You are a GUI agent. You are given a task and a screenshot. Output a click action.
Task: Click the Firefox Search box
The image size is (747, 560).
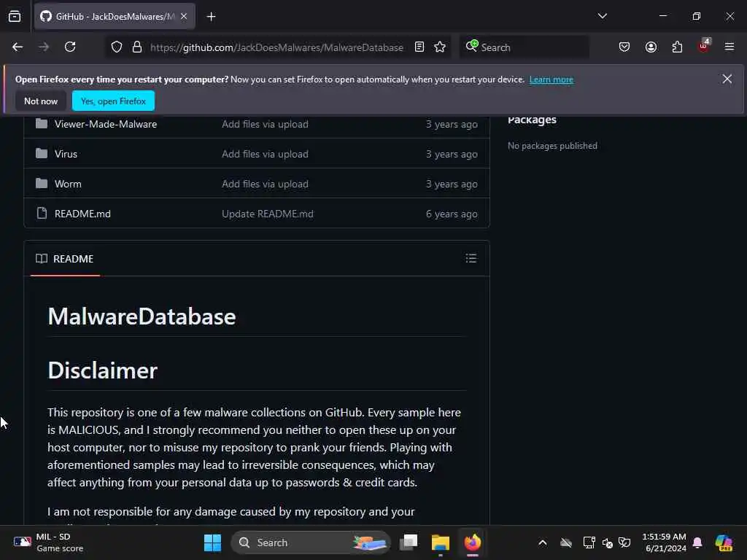pyautogui.click(x=524, y=47)
